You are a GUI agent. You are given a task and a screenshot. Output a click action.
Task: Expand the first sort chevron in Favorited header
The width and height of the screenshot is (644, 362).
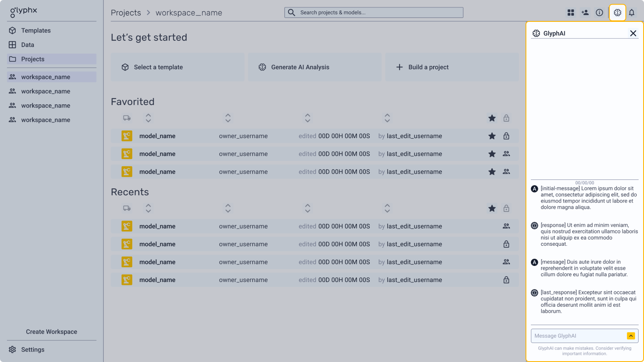tap(148, 118)
